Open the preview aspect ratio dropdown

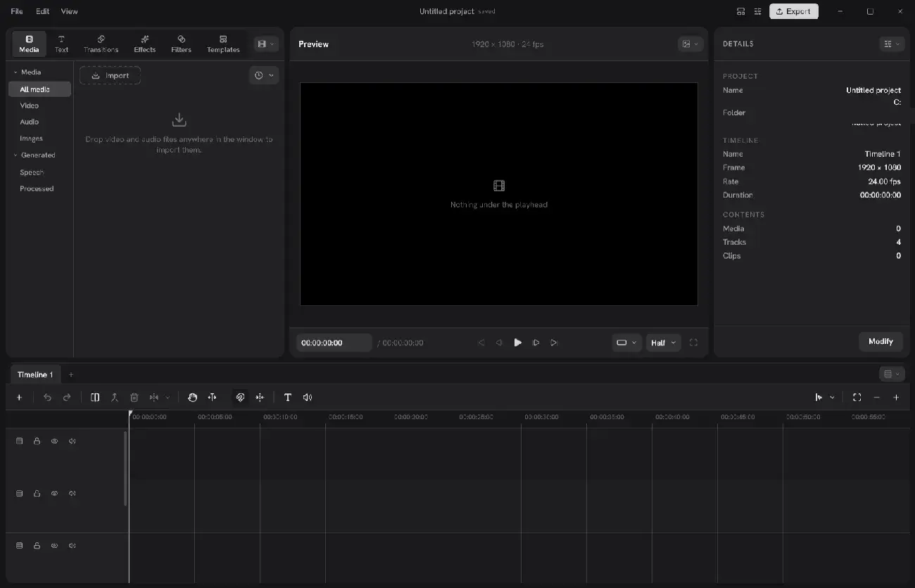[x=626, y=343]
